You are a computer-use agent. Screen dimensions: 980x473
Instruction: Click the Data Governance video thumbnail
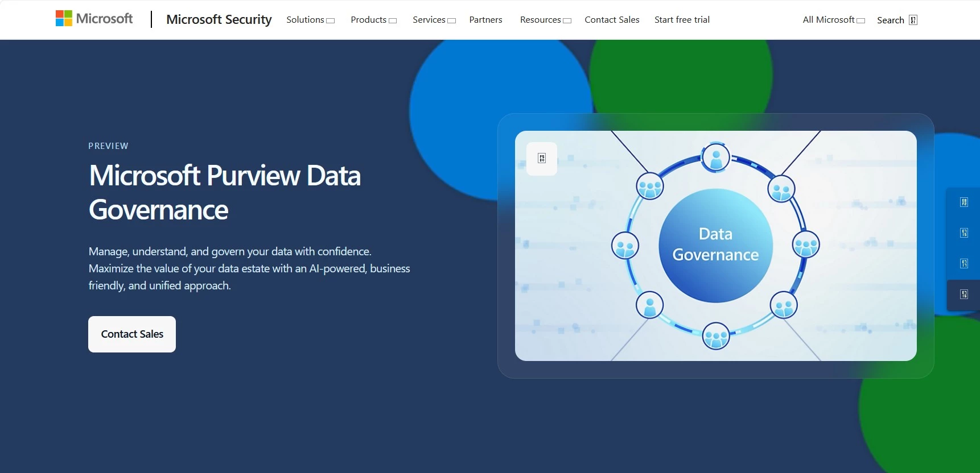pos(715,246)
